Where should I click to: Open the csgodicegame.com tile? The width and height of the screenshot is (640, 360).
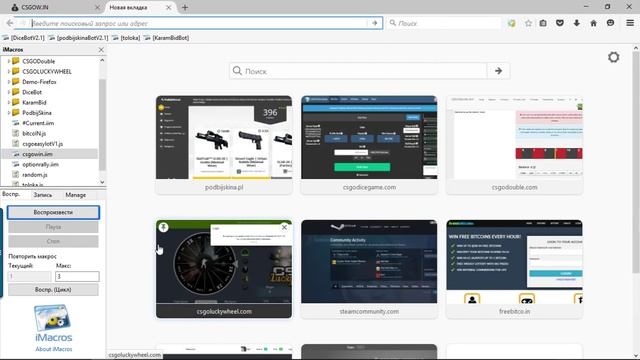369,145
